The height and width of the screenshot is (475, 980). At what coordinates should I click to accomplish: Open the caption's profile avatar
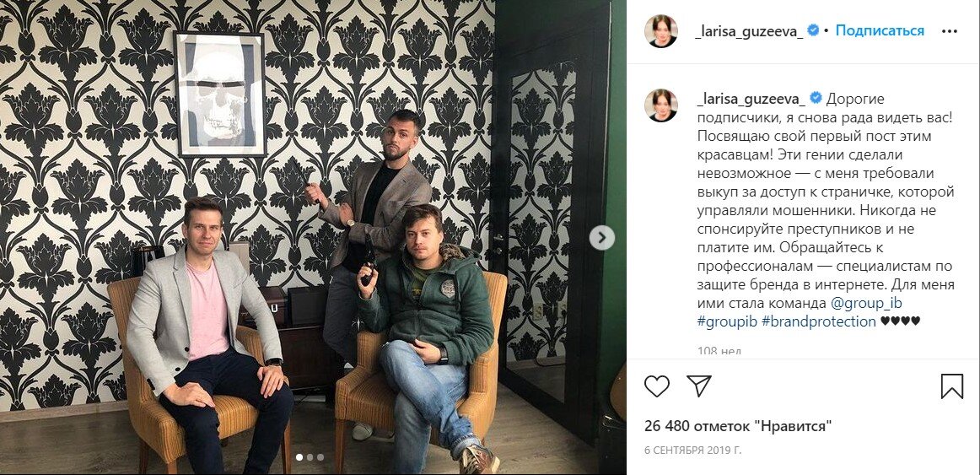[660, 105]
